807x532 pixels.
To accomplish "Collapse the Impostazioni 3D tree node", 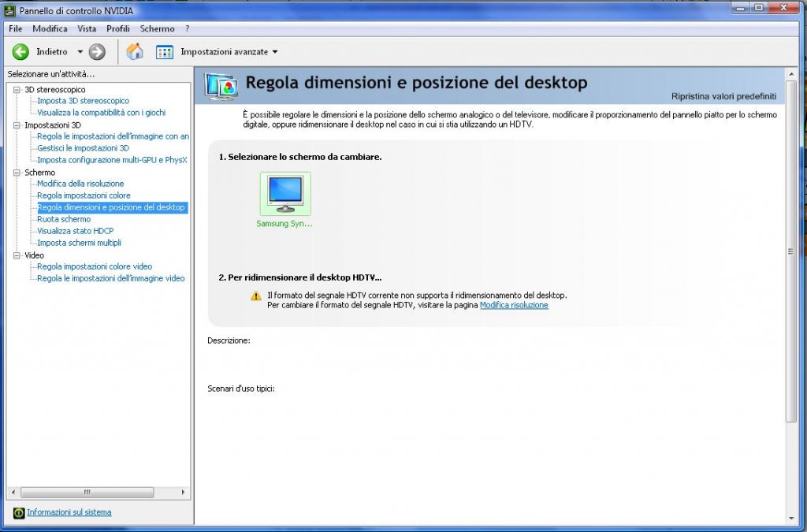I will tap(17, 125).
